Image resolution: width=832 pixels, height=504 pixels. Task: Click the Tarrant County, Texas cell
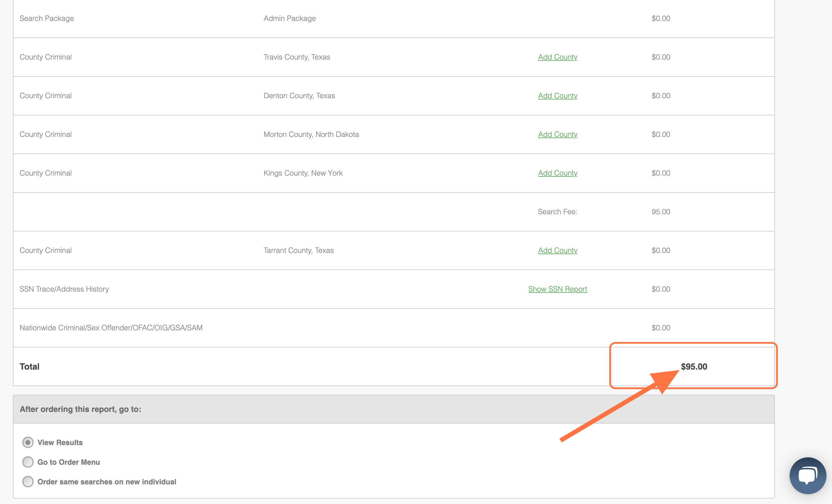tap(298, 250)
